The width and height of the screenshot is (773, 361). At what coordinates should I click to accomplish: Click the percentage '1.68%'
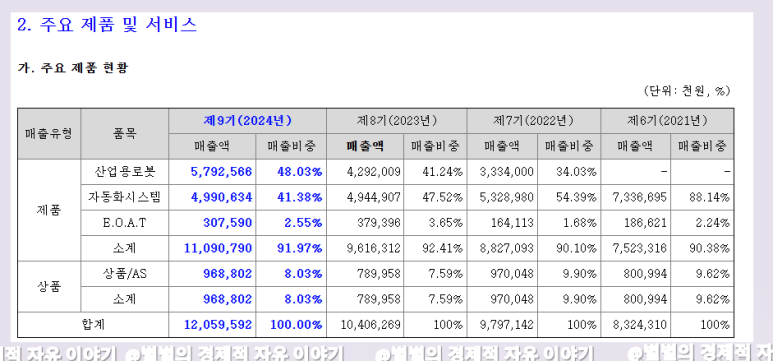pyautogui.click(x=579, y=223)
